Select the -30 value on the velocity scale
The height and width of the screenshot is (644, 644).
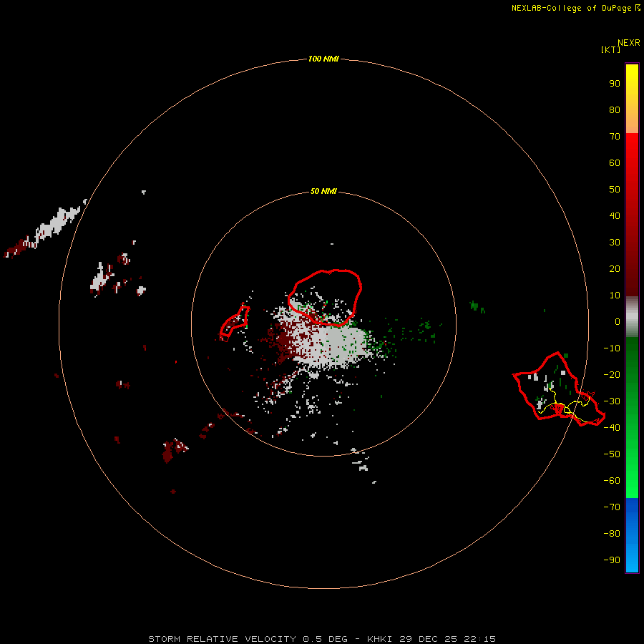click(612, 401)
